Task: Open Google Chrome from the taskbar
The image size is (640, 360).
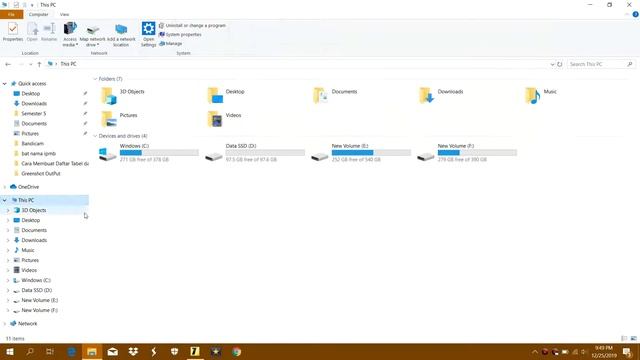Action: point(236,351)
